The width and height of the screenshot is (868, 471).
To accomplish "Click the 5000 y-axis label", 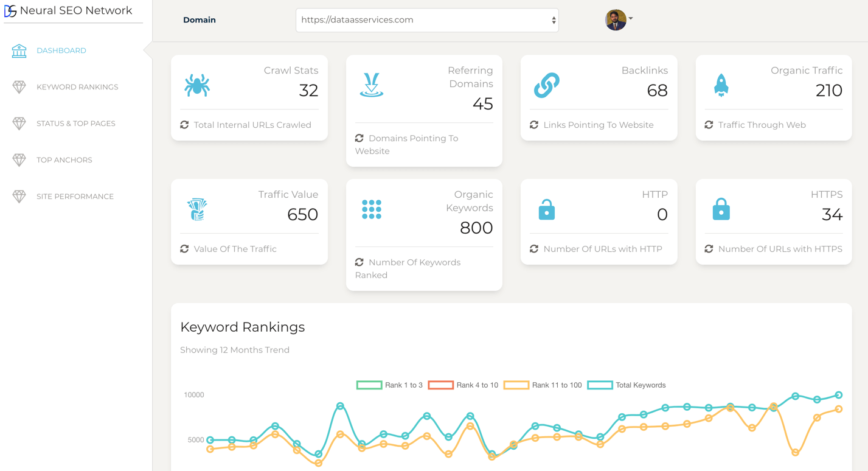I will (196, 440).
